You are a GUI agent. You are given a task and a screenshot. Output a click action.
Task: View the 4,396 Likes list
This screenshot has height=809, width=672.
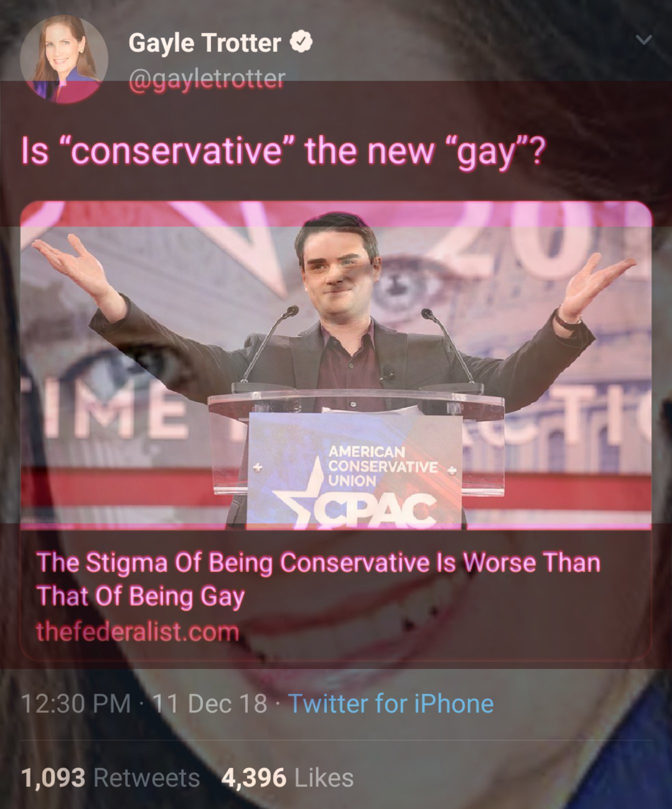pyautogui.click(x=287, y=777)
